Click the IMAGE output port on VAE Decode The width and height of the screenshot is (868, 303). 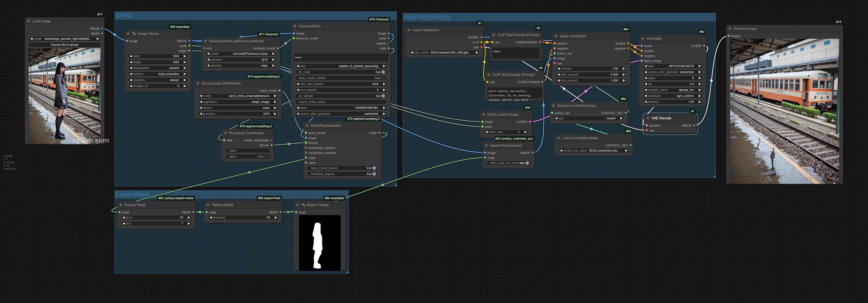(694, 126)
